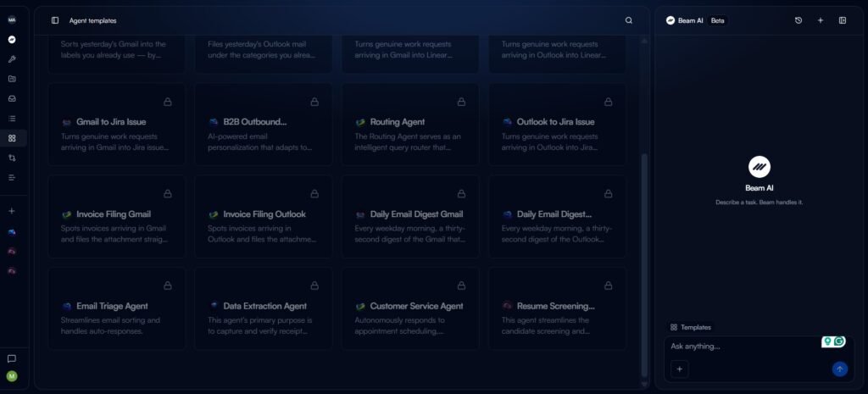Click the templates list vertical scrollbar

[644, 265]
